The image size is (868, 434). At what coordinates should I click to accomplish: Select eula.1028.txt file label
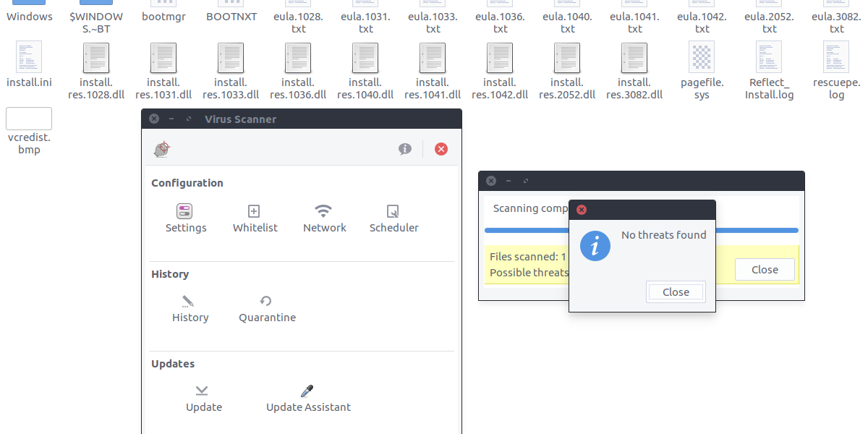tap(298, 22)
